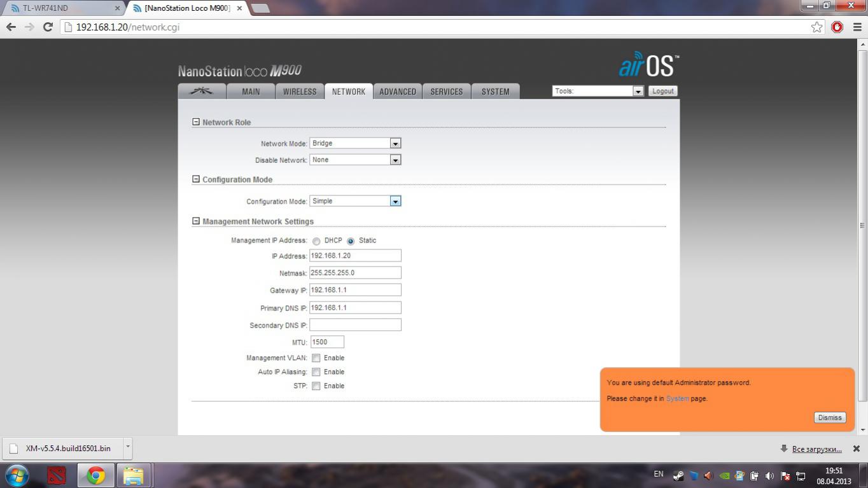Open the red extension icon in the Chrome toolbar

[x=837, y=27]
